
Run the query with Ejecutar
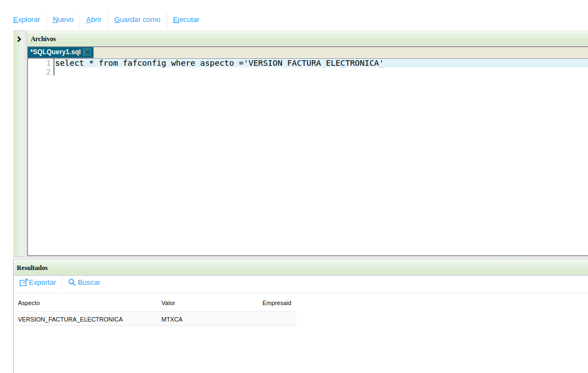pyautogui.click(x=186, y=20)
